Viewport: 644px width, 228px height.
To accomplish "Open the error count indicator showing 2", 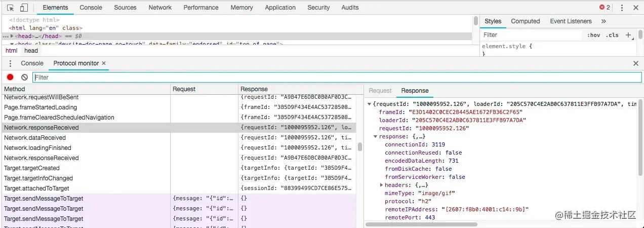I will (605, 8).
